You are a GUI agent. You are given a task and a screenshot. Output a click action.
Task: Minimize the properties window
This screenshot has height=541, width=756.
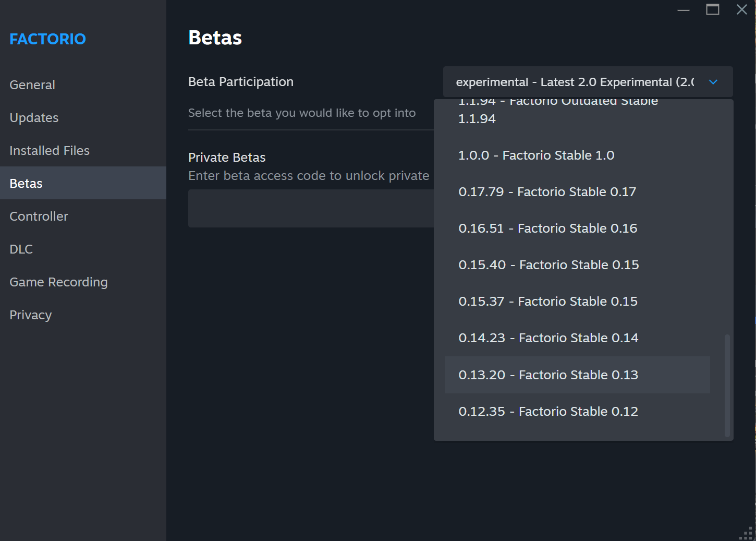pyautogui.click(x=684, y=10)
